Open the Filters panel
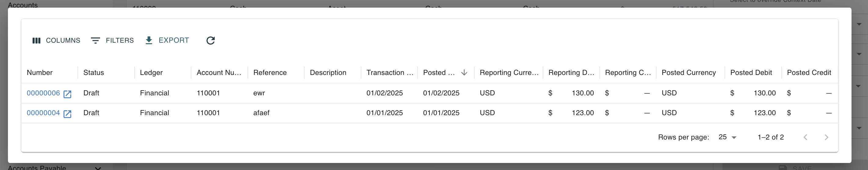This screenshot has width=868, height=170. point(113,41)
